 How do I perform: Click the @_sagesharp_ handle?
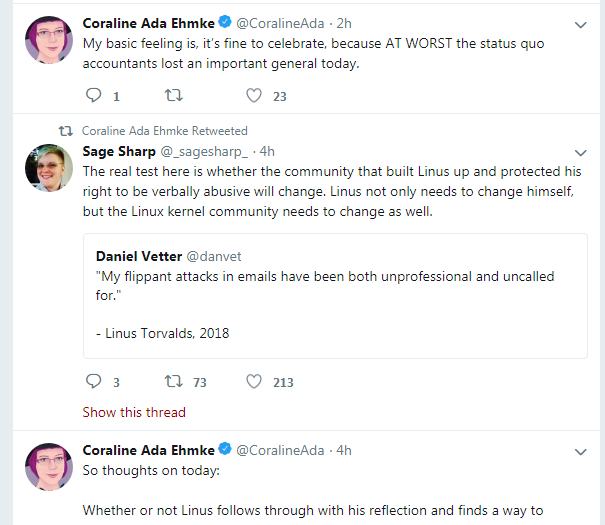pyautogui.click(x=201, y=151)
